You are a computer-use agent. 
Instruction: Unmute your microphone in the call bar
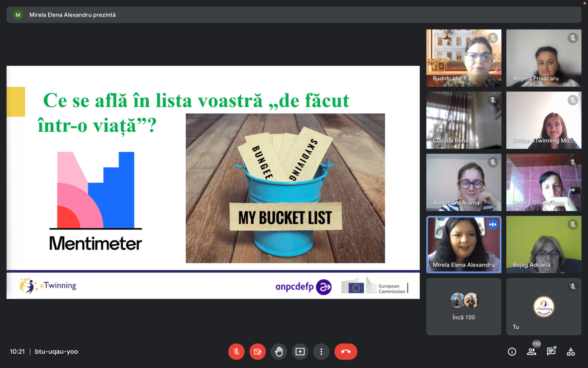[x=236, y=352]
